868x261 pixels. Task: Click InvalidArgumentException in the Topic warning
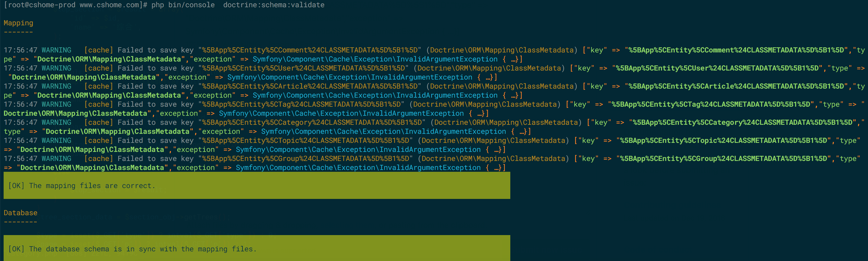[x=430, y=149]
